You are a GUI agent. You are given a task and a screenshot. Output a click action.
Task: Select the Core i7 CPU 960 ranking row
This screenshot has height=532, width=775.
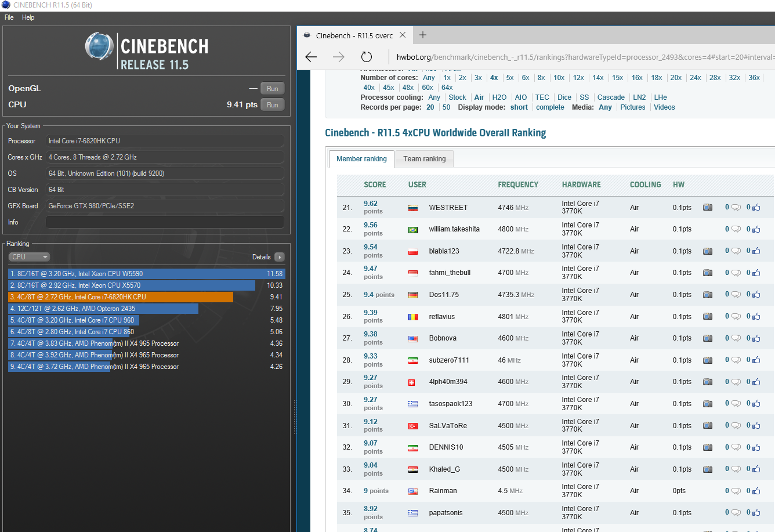[146, 320]
